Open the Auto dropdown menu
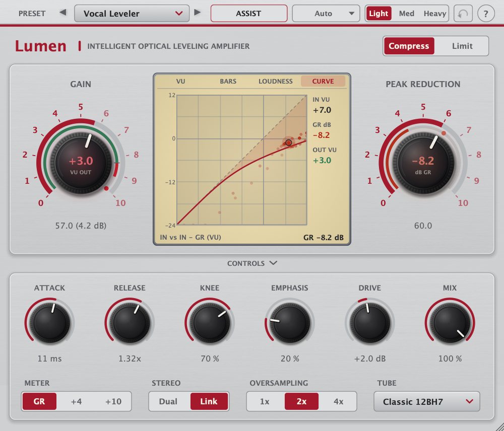The height and width of the screenshot is (431, 504). coord(326,14)
